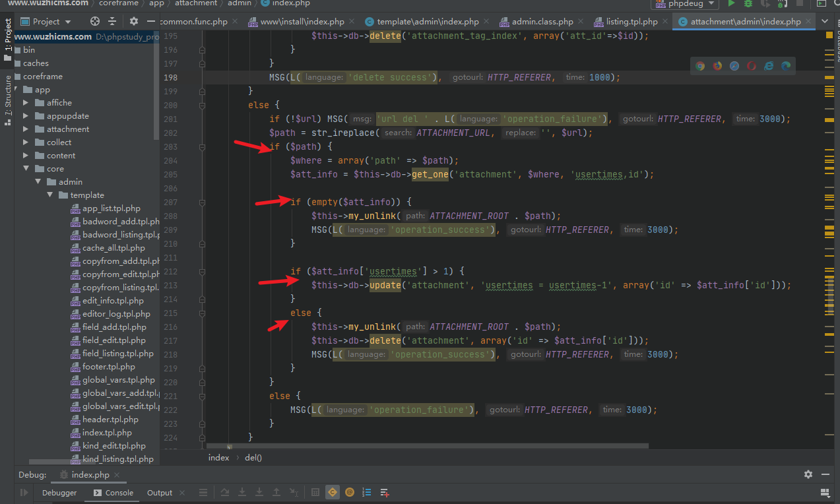
Task: Open the file in Opera browser
Action: click(x=752, y=66)
